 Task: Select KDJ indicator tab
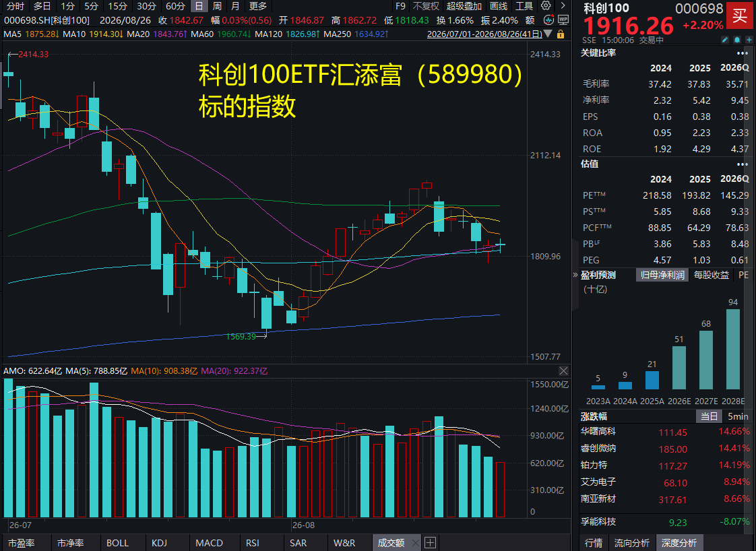159,543
